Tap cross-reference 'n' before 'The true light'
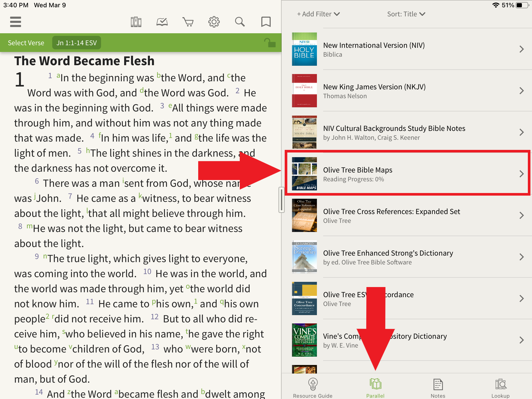532x399 pixels. [45, 256]
